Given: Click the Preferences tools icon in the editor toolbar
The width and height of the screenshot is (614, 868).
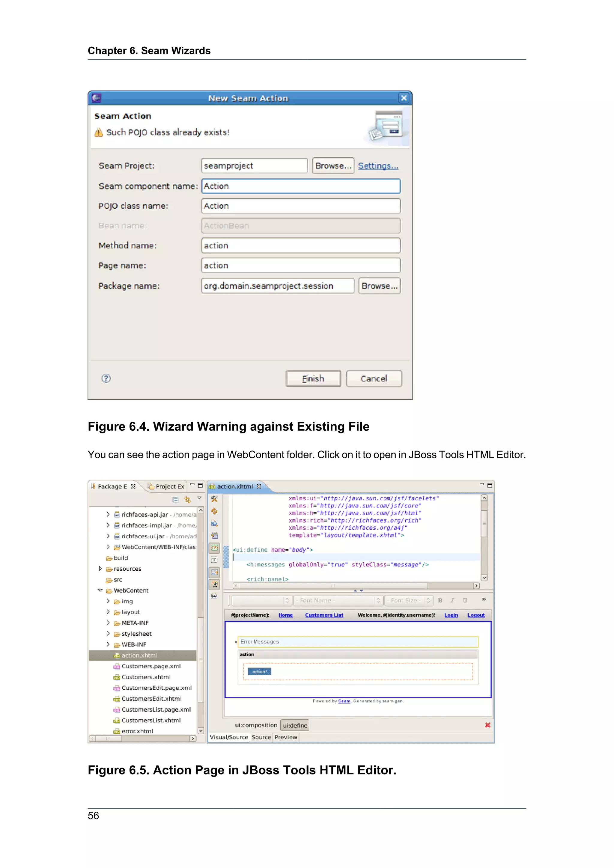Looking at the screenshot, I should coord(214,499).
